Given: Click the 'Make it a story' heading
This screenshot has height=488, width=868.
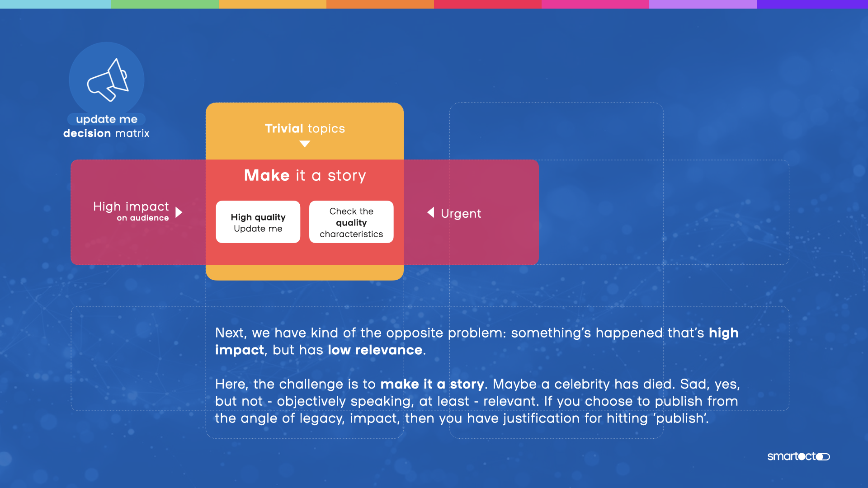Looking at the screenshot, I should 305,175.
